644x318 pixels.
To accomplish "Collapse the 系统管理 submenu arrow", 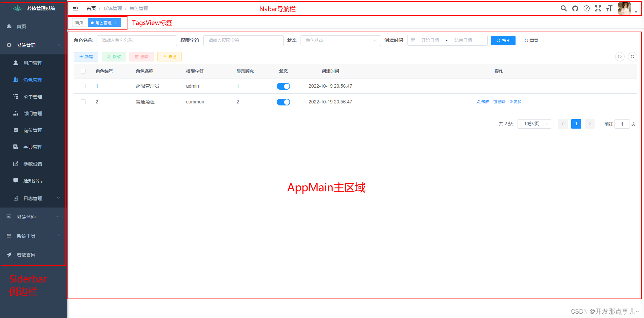I will (x=58, y=45).
